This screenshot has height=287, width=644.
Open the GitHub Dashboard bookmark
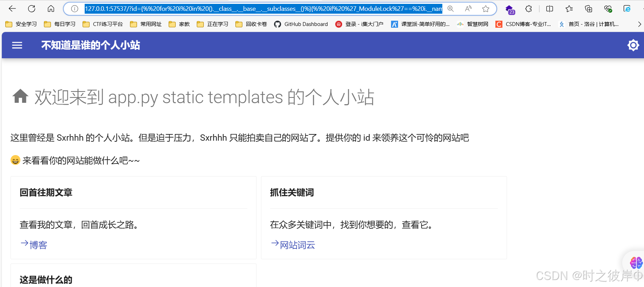301,24
